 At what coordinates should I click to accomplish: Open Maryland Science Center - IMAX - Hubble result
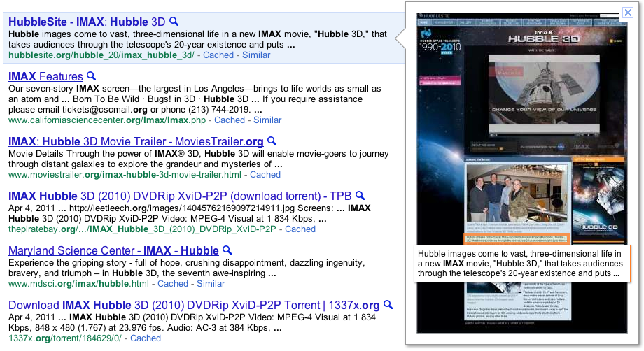(x=113, y=250)
